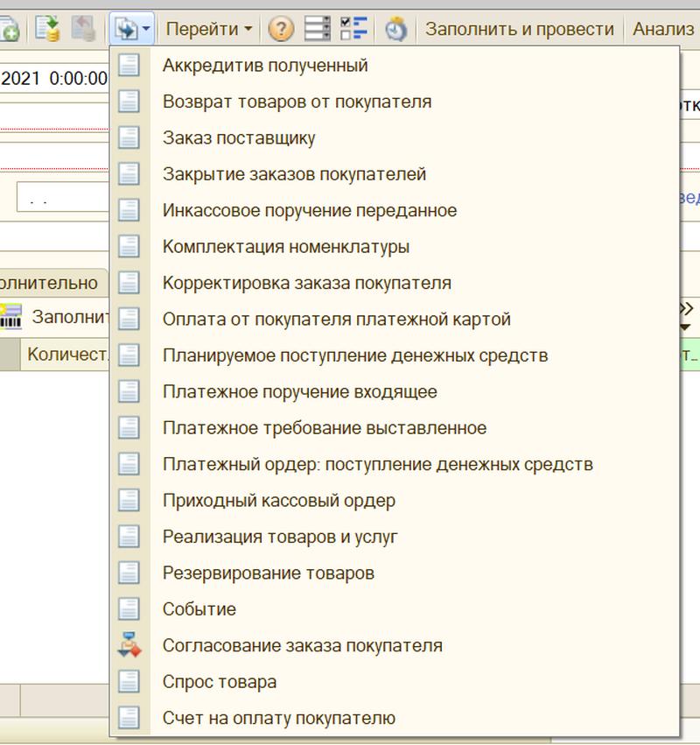Click the business process icon for Согласование заказа
This screenshot has width=700, height=745.
coord(129,644)
